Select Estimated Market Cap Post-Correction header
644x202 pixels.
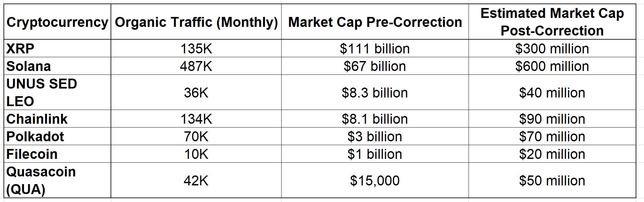click(x=552, y=22)
